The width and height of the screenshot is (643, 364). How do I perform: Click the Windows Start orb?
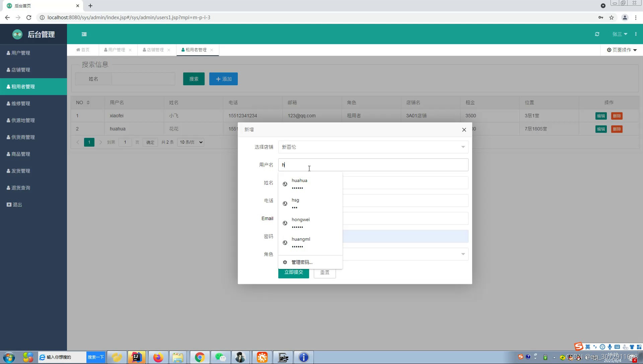click(9, 357)
